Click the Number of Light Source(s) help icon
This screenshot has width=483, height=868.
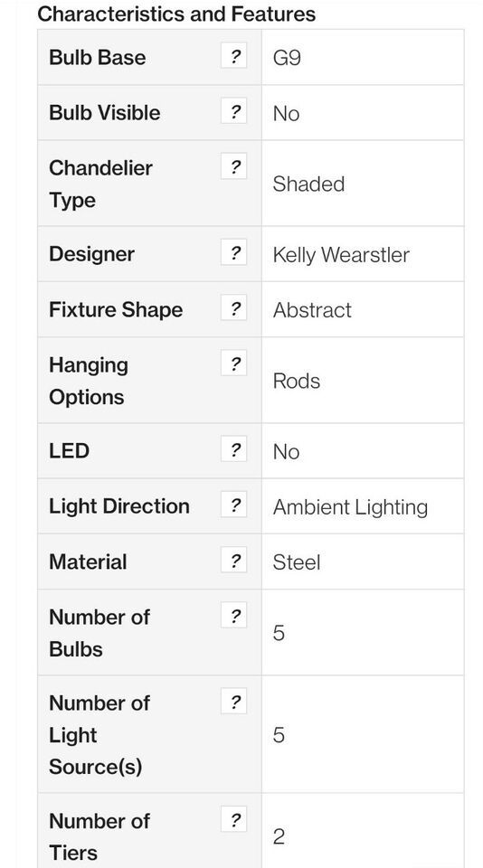(x=233, y=702)
